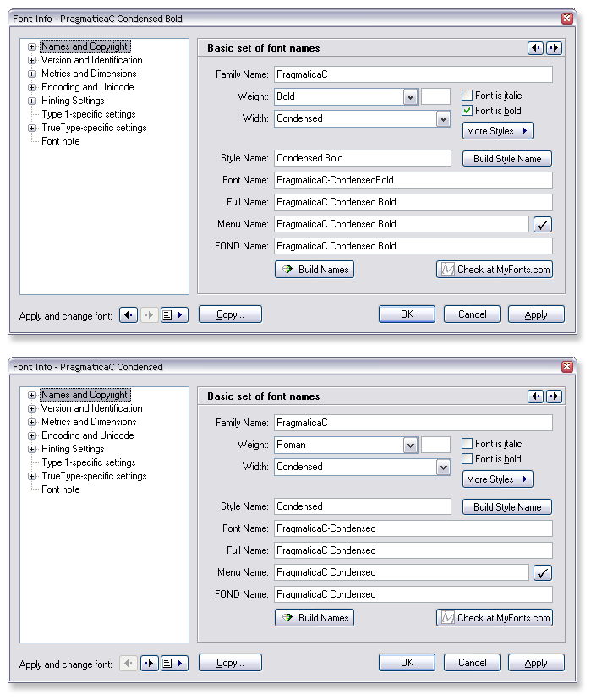The image size is (591, 700).
Task: Click Build Names in PragmaticaC Condensed window
Action: [315, 617]
